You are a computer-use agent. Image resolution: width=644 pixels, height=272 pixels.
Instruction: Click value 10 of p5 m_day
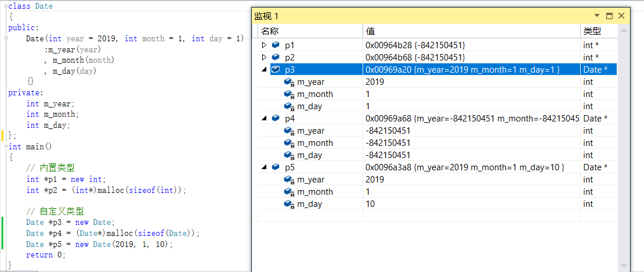[370, 204]
